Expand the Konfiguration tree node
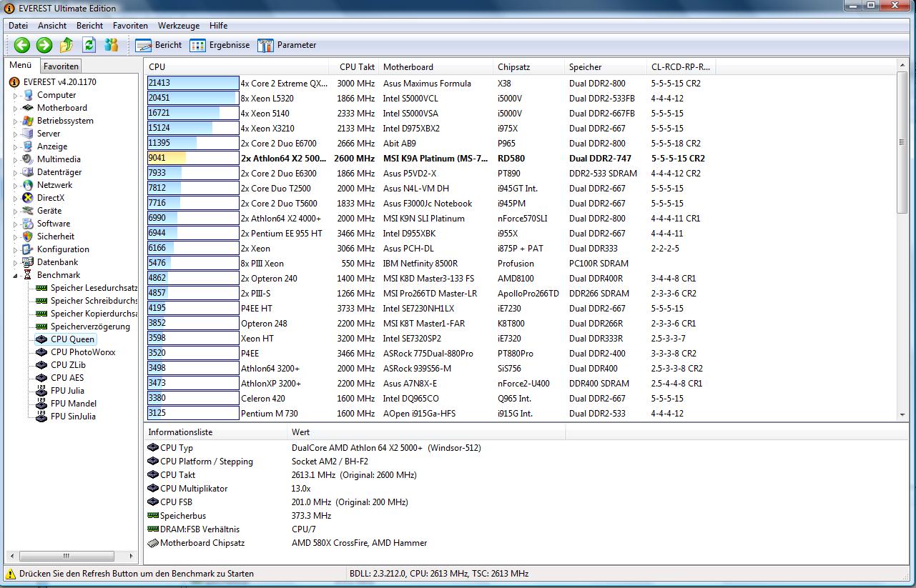The image size is (916, 588). [x=15, y=250]
